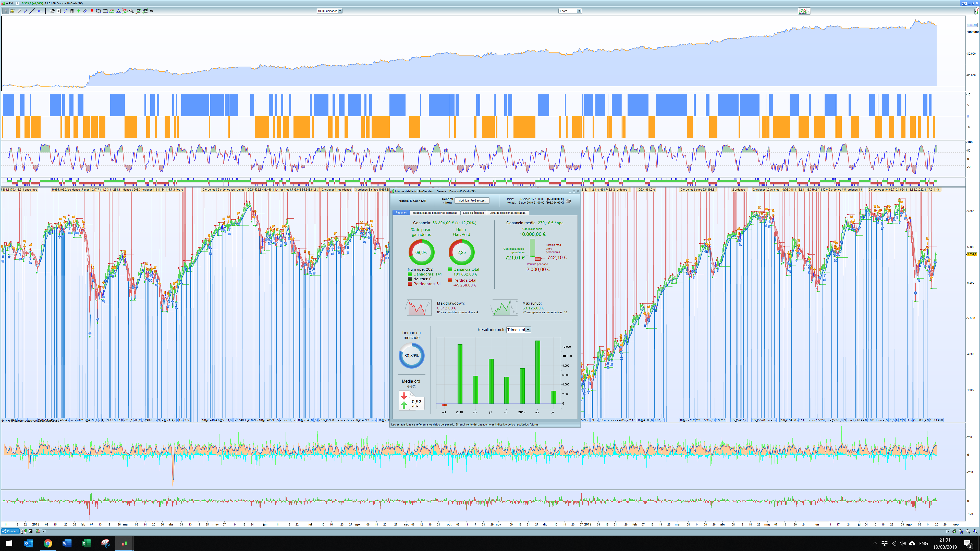Click the printer icon in report

pos(568,201)
